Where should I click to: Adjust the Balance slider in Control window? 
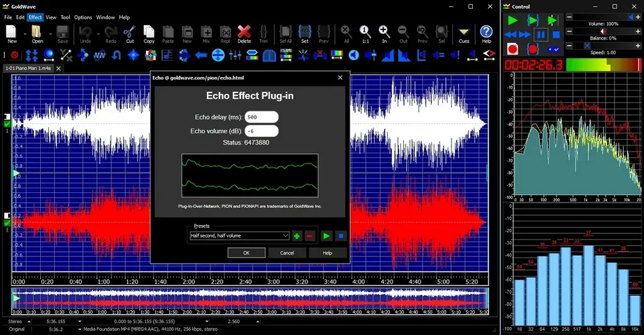point(603,31)
